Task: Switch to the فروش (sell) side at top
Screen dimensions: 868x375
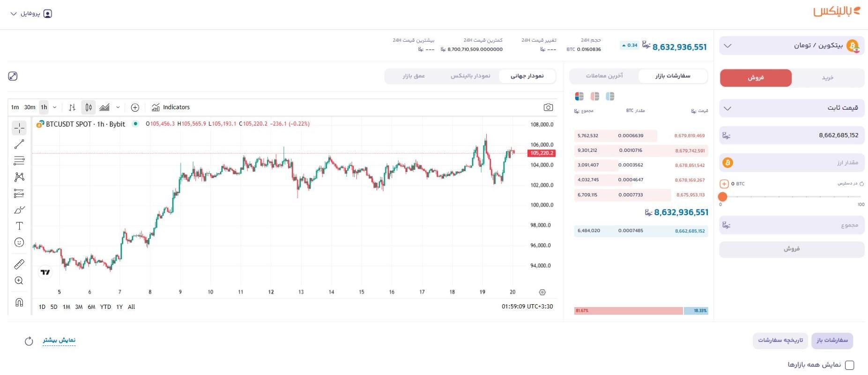Action: [756, 78]
